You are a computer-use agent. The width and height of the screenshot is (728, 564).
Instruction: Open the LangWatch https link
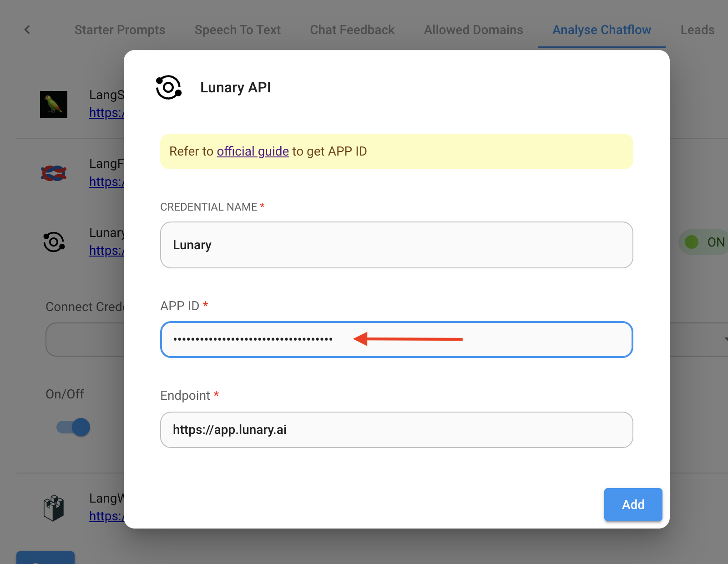click(106, 516)
